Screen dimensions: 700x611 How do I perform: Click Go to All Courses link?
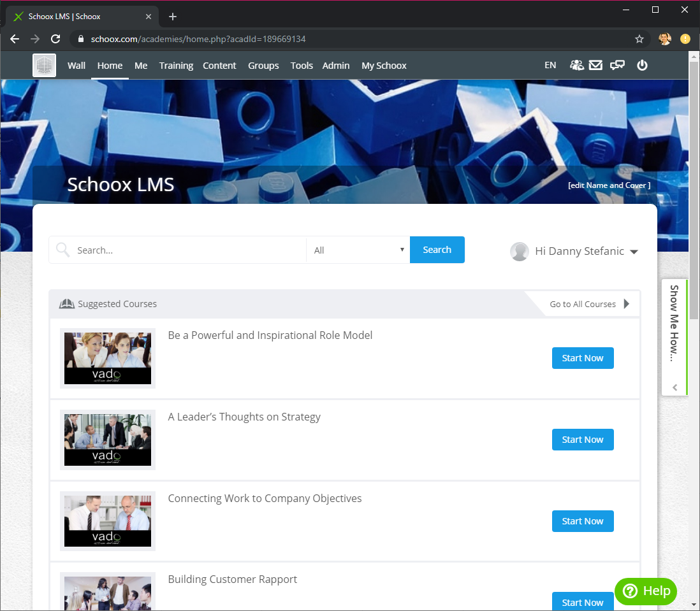[x=589, y=304]
